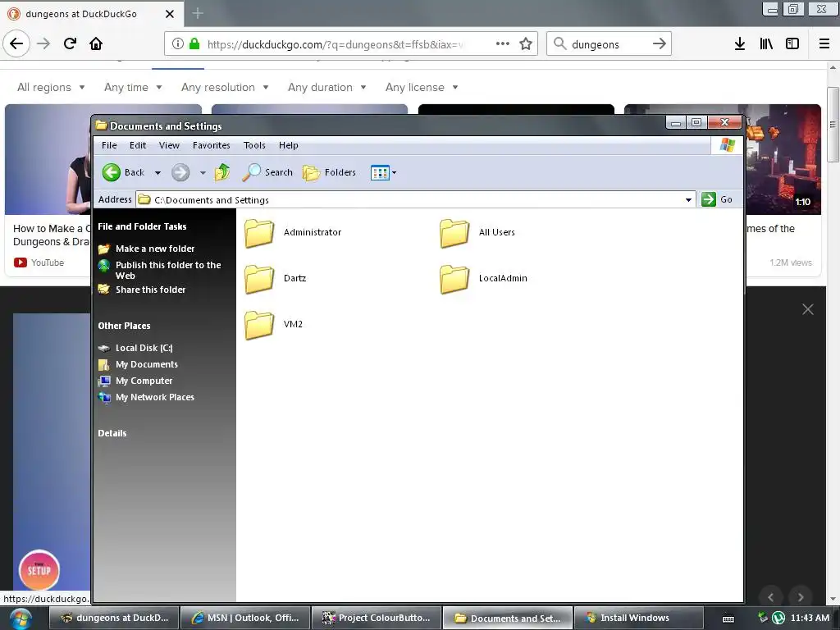Open the Views icon in Explorer toolbar
The image size is (840, 630).
(x=380, y=172)
